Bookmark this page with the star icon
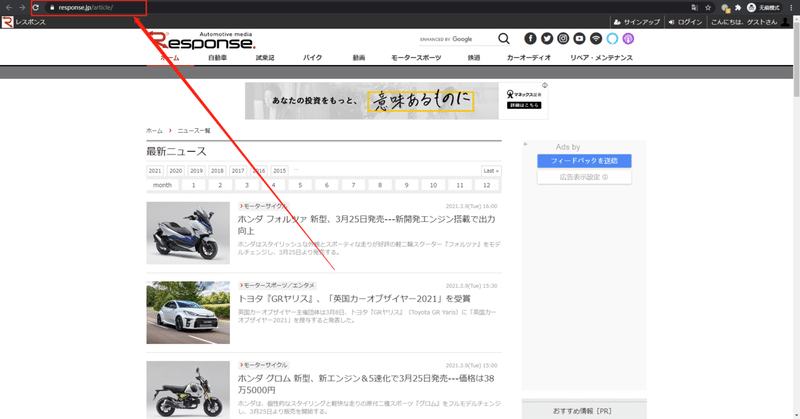The image size is (800, 419). coord(708,8)
